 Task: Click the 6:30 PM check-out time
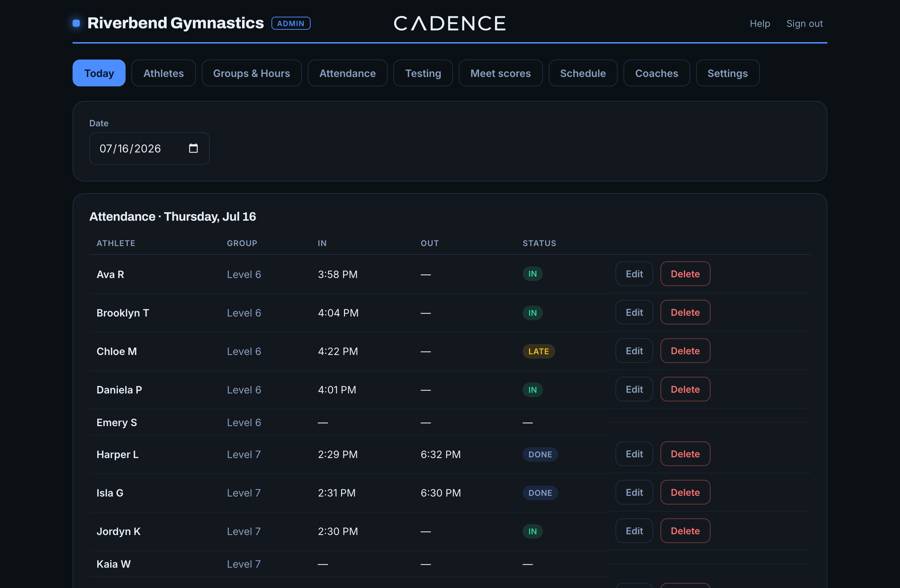coord(441,493)
